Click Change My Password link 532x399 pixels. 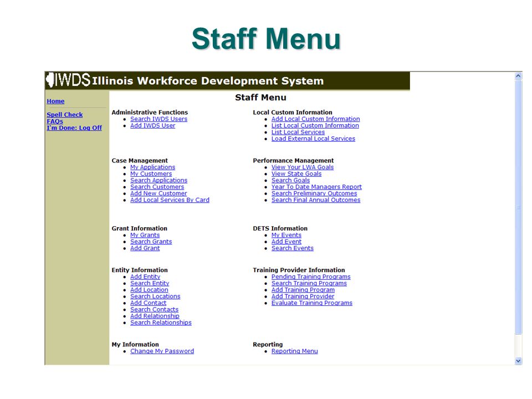tap(162, 351)
